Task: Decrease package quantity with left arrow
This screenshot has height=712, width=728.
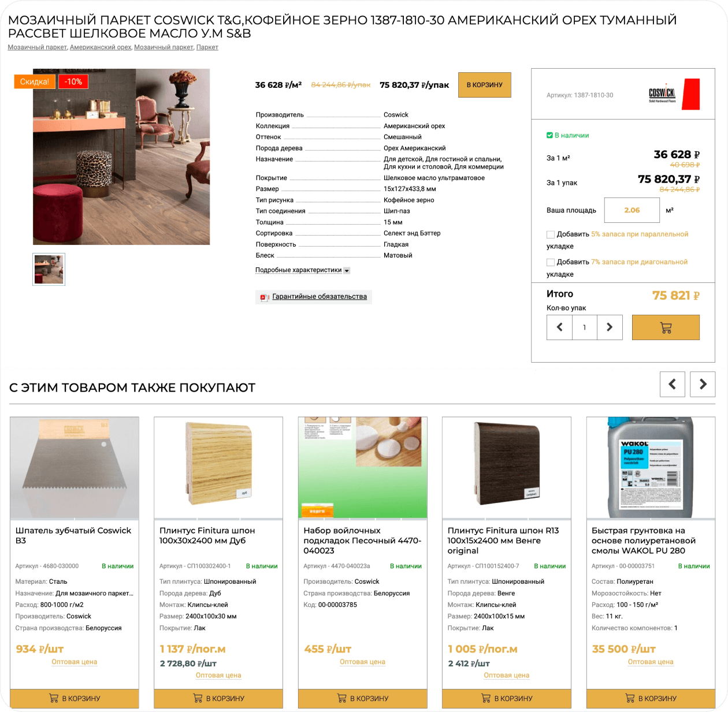Action: coord(559,327)
